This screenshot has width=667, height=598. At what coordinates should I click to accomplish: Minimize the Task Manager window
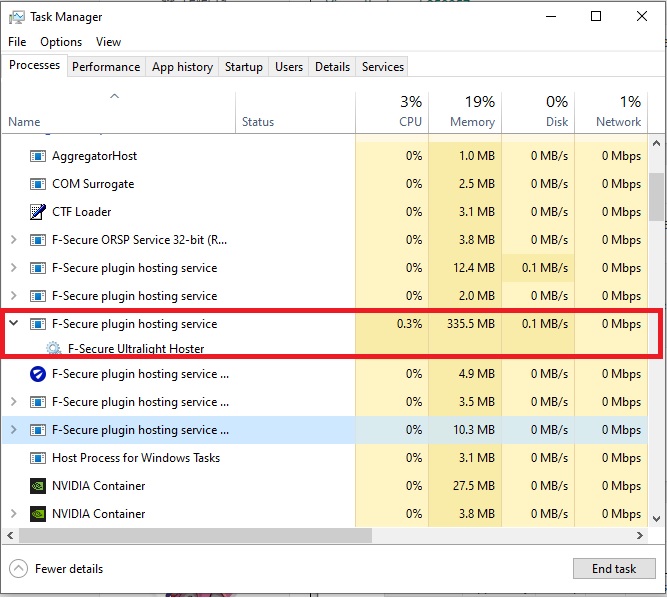[x=551, y=17]
